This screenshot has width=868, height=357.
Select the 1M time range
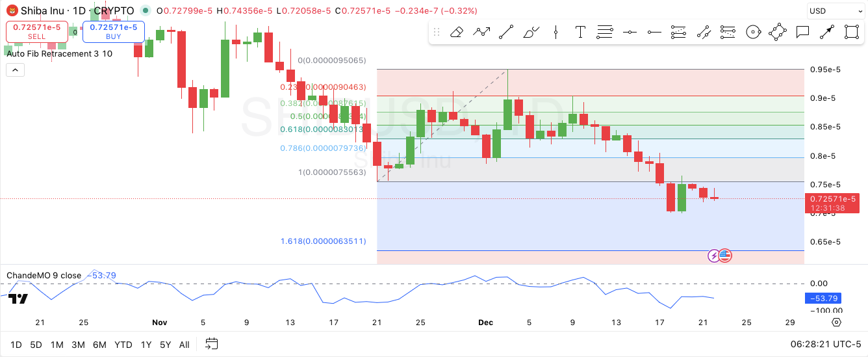coord(57,345)
